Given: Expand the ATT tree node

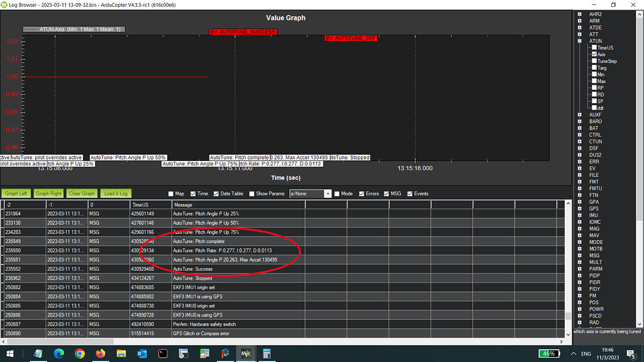Looking at the screenshot, I should tap(580, 34).
